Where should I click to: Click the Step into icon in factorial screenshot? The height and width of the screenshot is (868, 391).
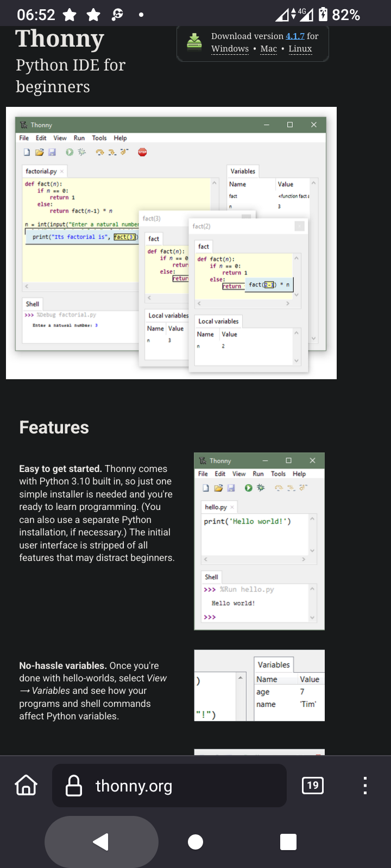(112, 152)
